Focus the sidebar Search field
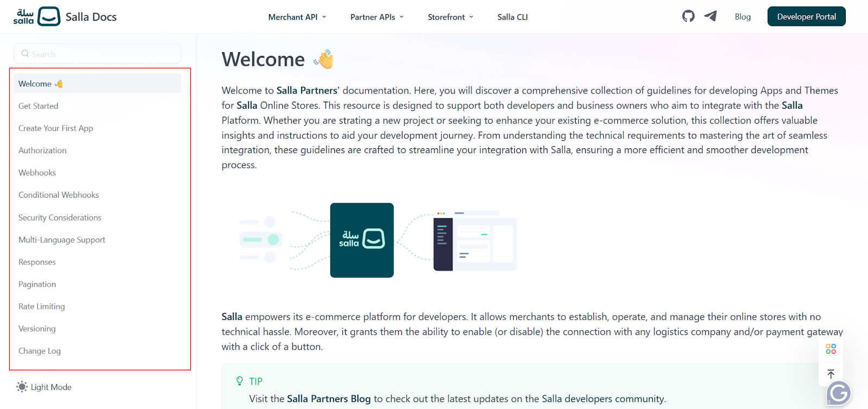This screenshot has height=409, width=868. 98,54
